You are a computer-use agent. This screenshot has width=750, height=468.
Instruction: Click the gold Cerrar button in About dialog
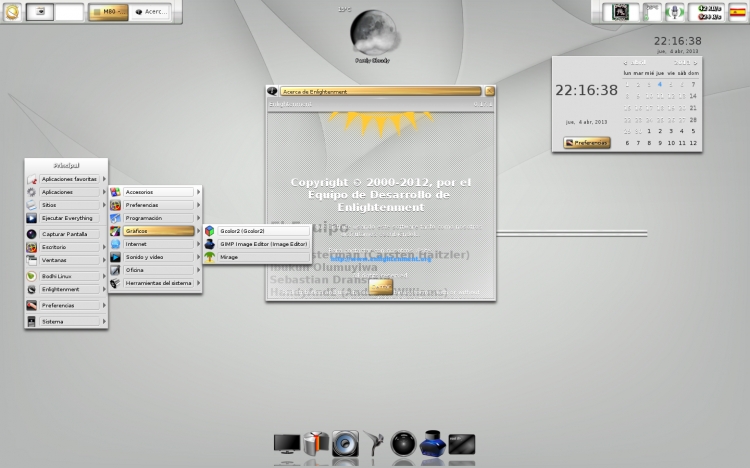coord(381,287)
